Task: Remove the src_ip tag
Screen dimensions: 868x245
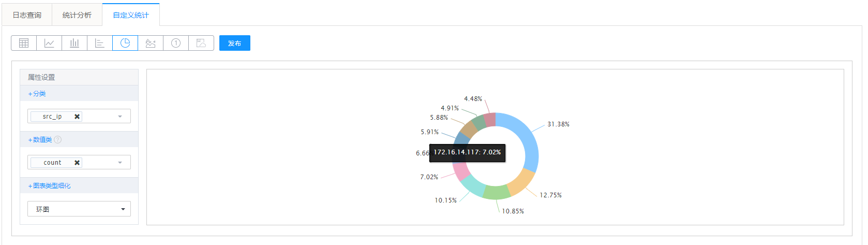Action: [x=77, y=117]
